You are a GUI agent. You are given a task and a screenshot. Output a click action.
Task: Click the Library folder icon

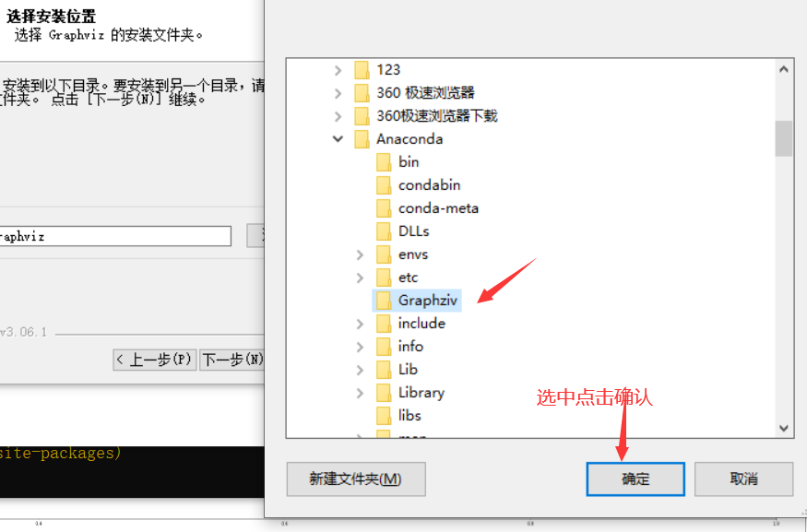click(384, 393)
